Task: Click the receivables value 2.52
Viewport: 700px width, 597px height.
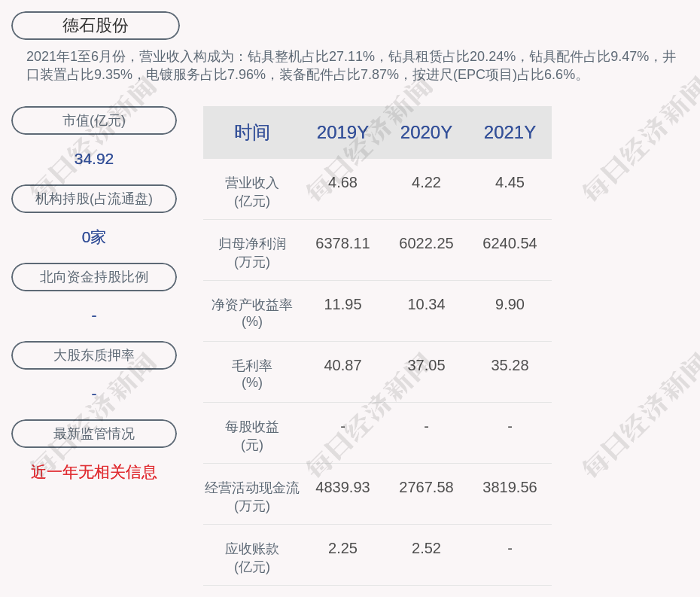Action: [x=426, y=548]
